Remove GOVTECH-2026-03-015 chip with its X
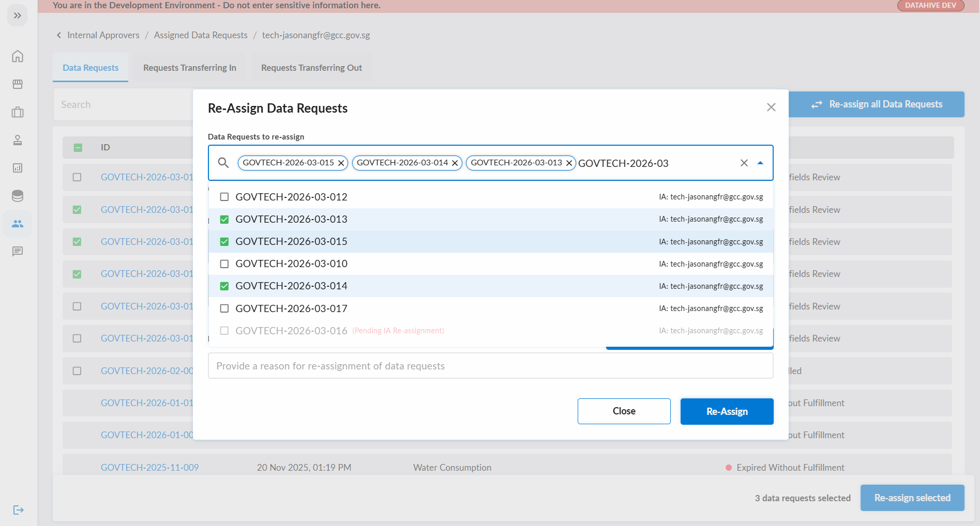The height and width of the screenshot is (526, 980). [341, 163]
